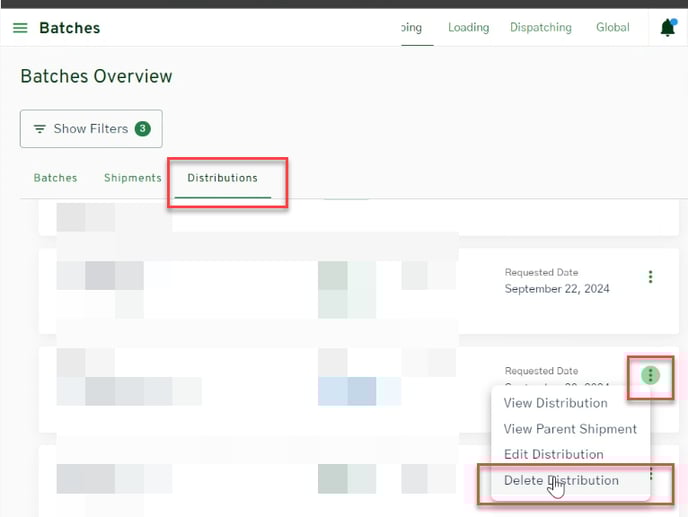This screenshot has width=688, height=517.
Task: Select the partially visible tab left of Loading
Action: [411, 28]
